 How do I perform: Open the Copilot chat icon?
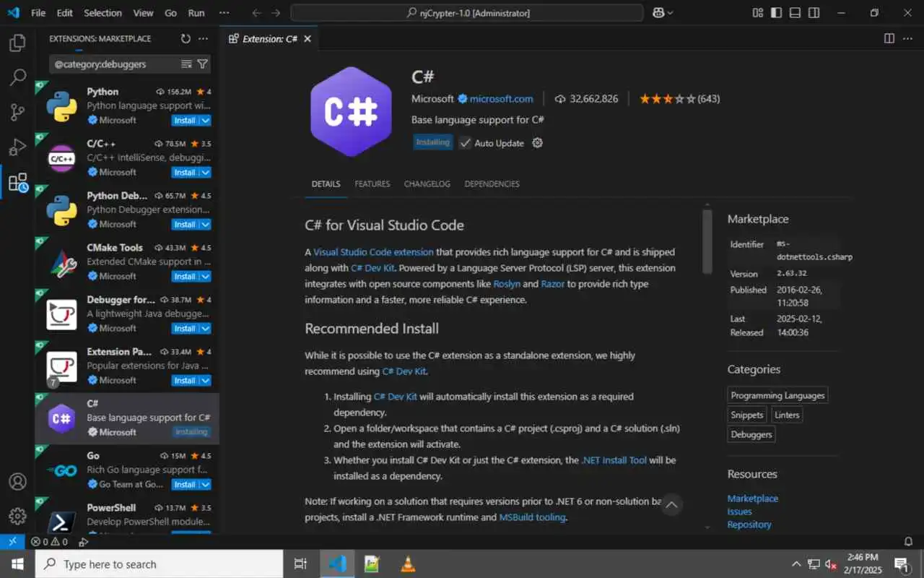click(x=658, y=13)
